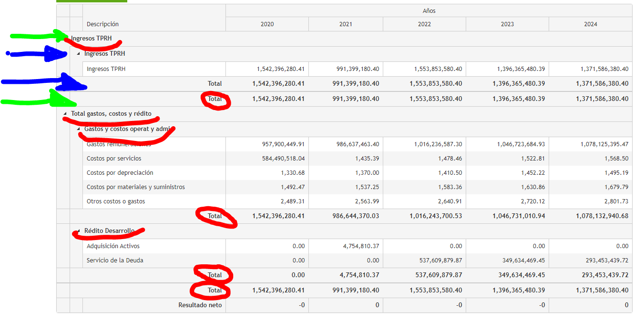Click the Resultado neto row label

(200, 305)
